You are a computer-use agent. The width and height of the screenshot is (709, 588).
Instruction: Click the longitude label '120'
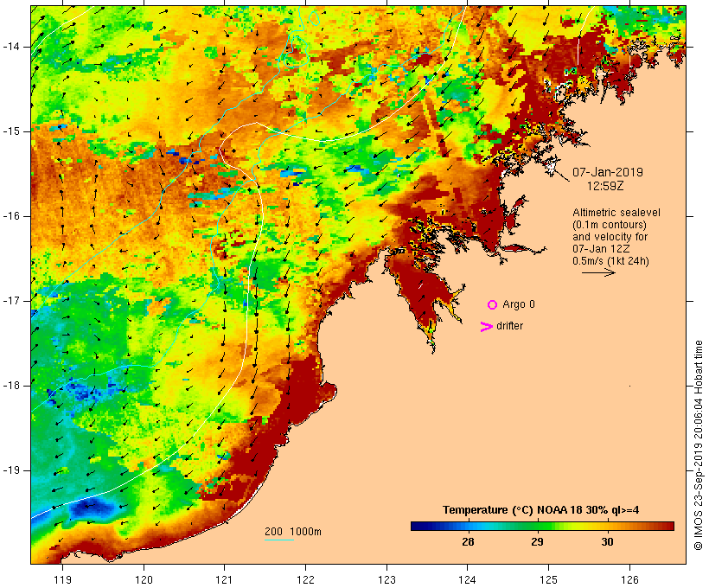click(144, 579)
